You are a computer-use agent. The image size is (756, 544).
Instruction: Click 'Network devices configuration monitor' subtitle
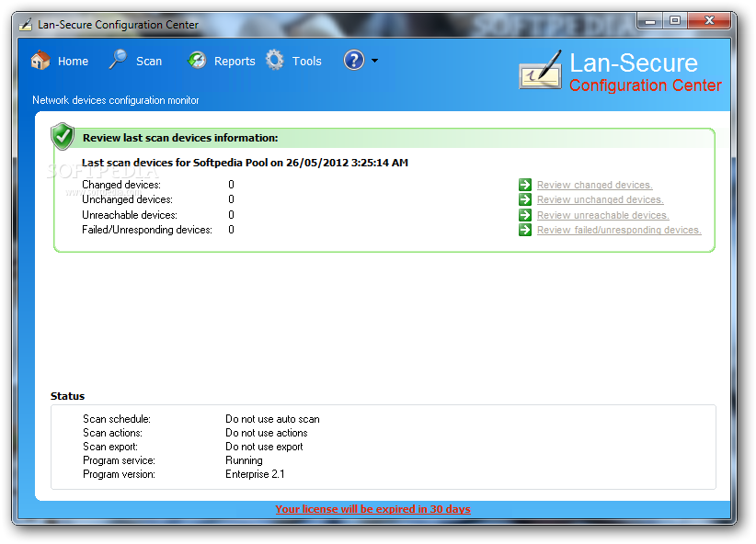pyautogui.click(x=116, y=100)
